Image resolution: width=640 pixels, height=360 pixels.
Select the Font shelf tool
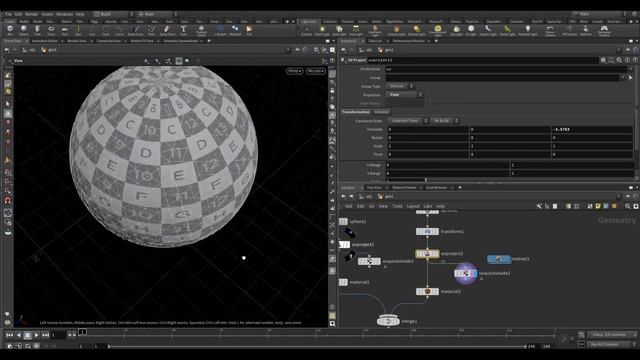(x=183, y=30)
